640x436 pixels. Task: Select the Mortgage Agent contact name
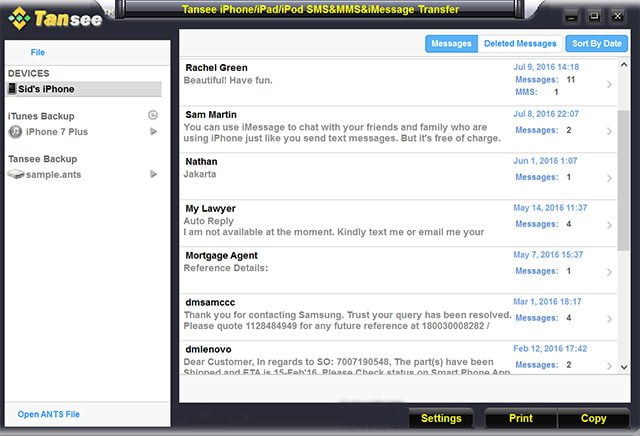pos(221,256)
